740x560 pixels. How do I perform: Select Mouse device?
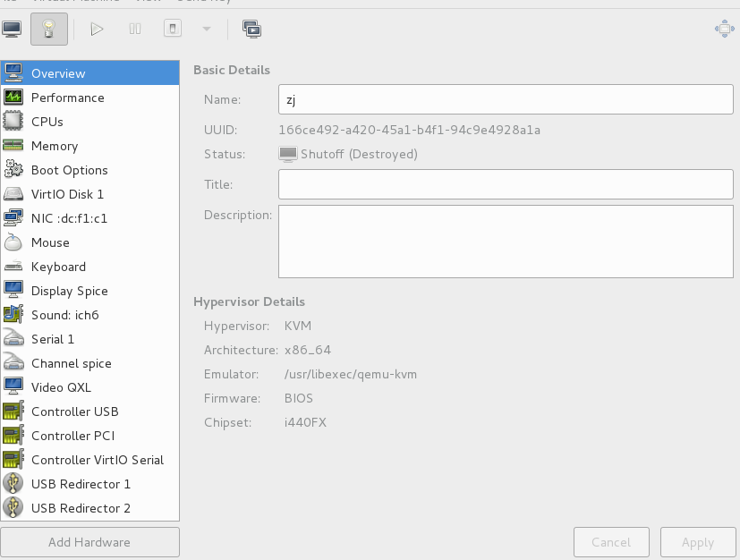pos(89,242)
